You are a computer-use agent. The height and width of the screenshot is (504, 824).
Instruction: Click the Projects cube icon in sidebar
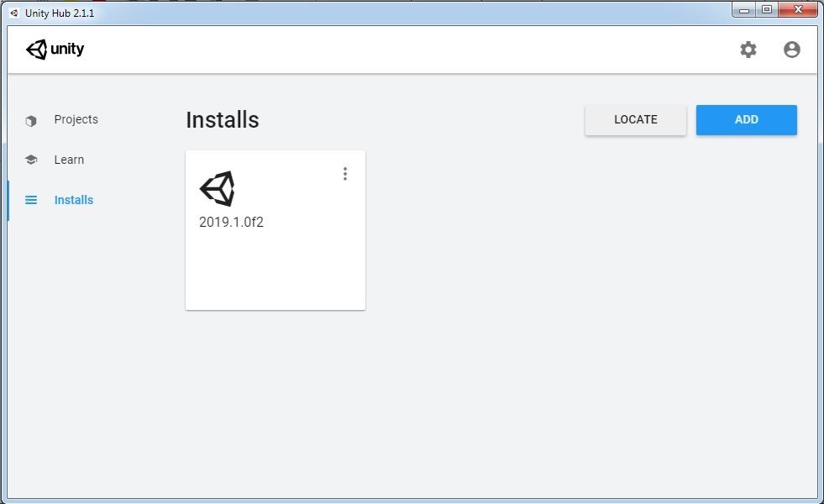31,120
